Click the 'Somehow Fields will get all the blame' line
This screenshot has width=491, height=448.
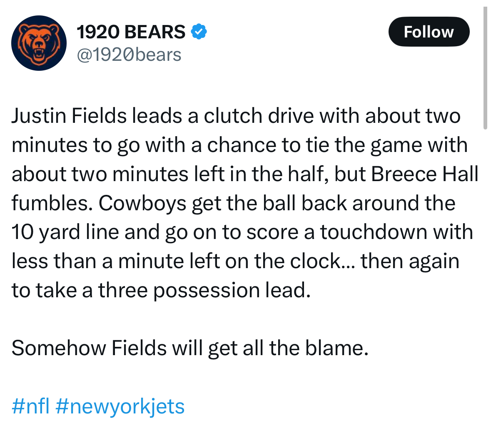point(190,348)
